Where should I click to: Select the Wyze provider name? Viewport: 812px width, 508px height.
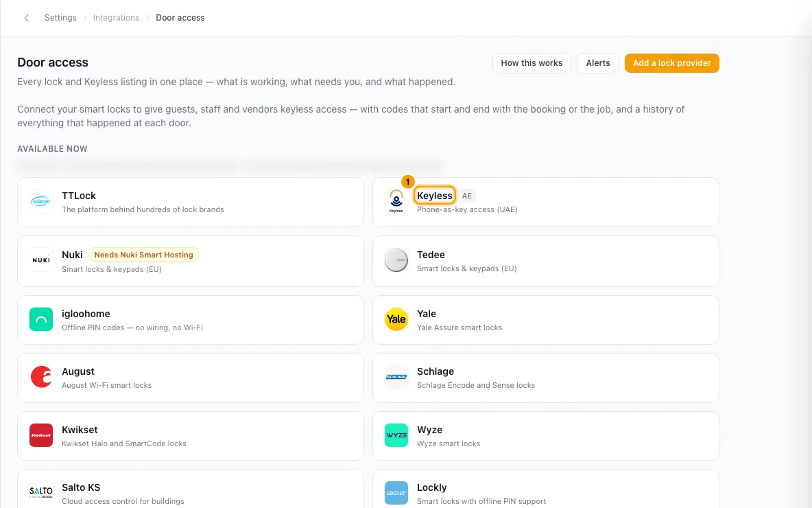[x=430, y=430]
